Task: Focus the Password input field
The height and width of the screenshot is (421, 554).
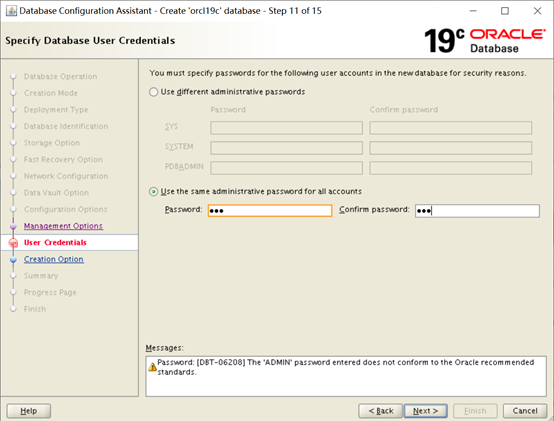Action: pyautogui.click(x=270, y=211)
